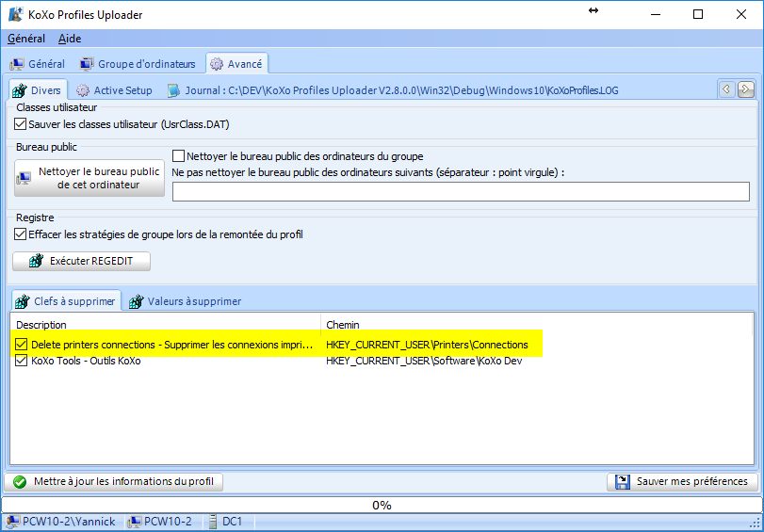Open the Aide menu
The height and width of the screenshot is (532, 764).
[x=70, y=39]
